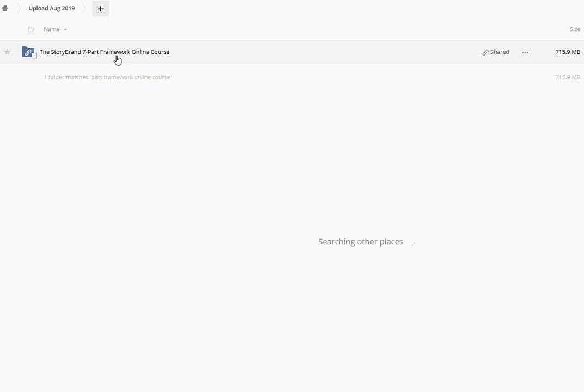Go to the Home root folder
The image size is (584, 392).
pyautogui.click(x=5, y=8)
